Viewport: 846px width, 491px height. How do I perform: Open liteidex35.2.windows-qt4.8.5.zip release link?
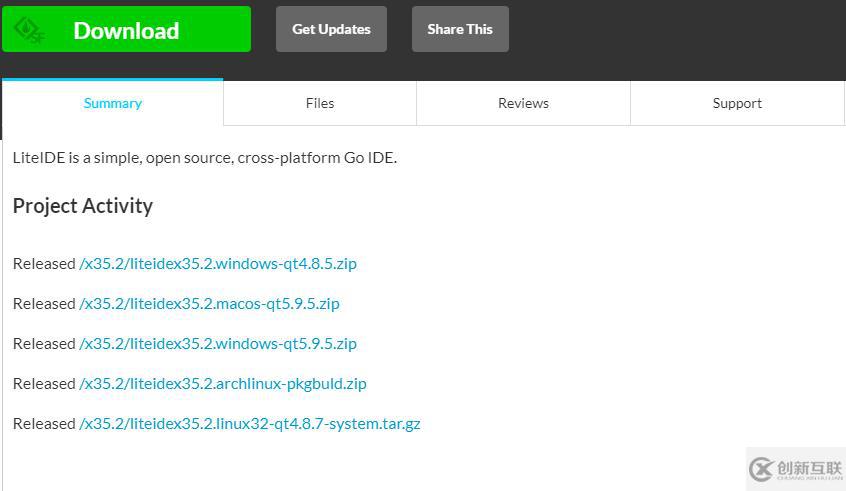[x=218, y=264]
